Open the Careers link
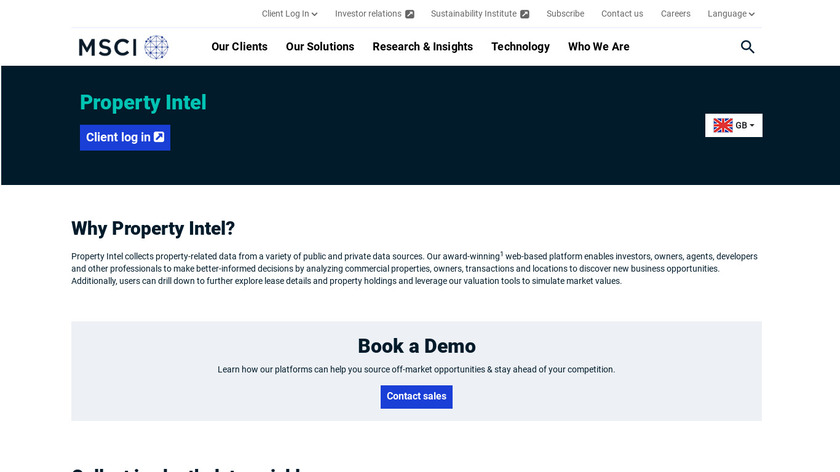This screenshot has height=472, width=840. point(675,14)
